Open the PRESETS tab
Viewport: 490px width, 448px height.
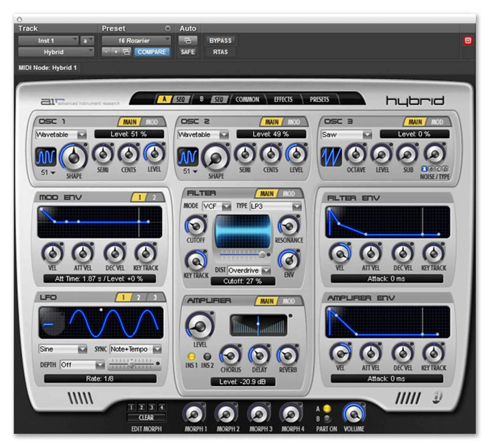[x=319, y=99]
